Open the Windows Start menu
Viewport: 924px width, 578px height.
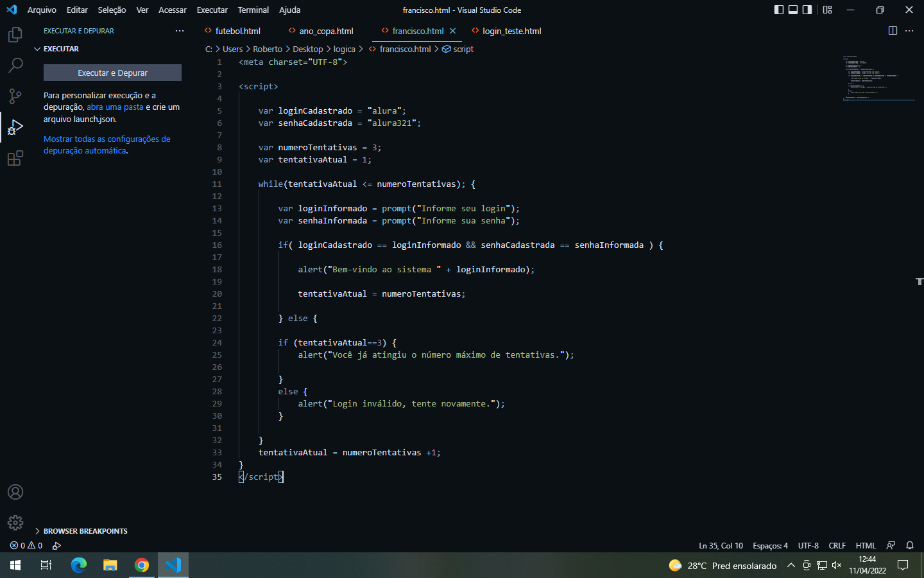pyautogui.click(x=15, y=565)
